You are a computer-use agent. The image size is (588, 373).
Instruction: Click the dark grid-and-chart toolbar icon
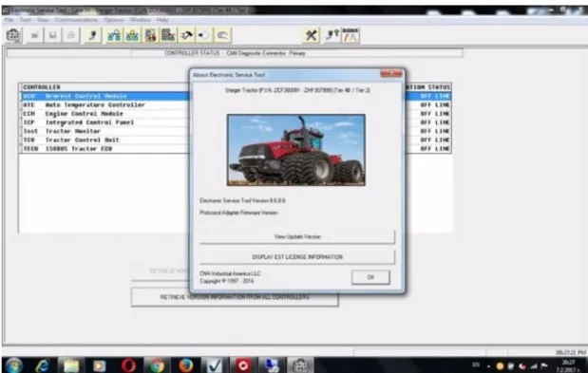[x=168, y=35]
